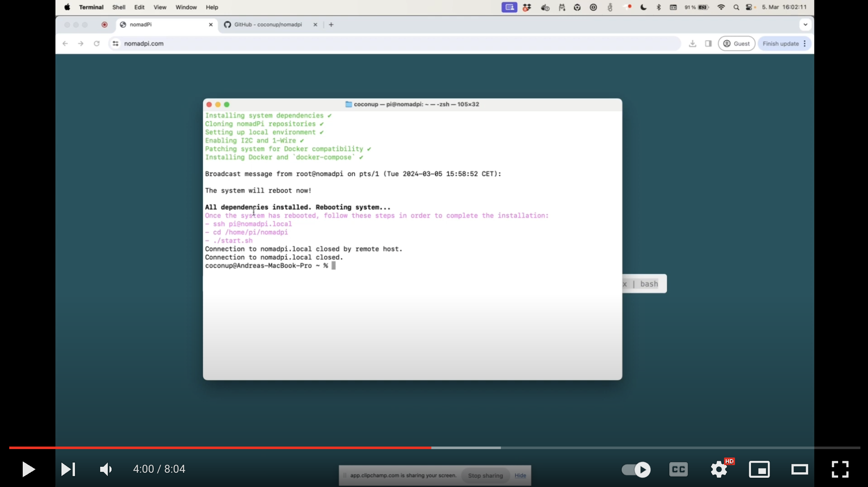The width and height of the screenshot is (868, 487).
Task: Click the screen recording indicator in tab bar
Action: (x=104, y=24)
